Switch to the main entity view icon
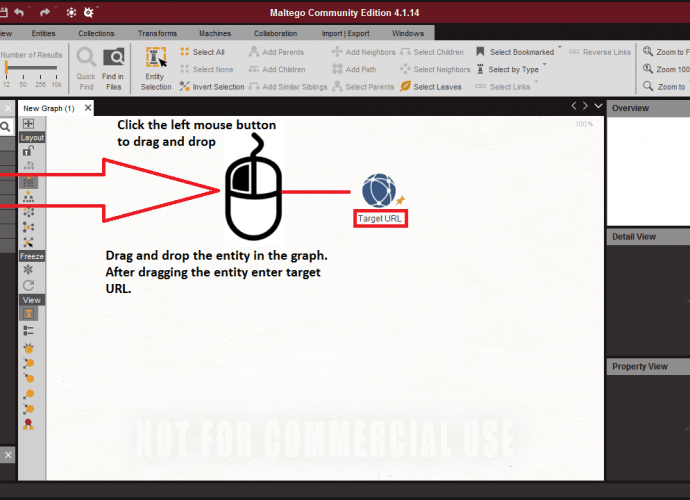 (x=29, y=314)
